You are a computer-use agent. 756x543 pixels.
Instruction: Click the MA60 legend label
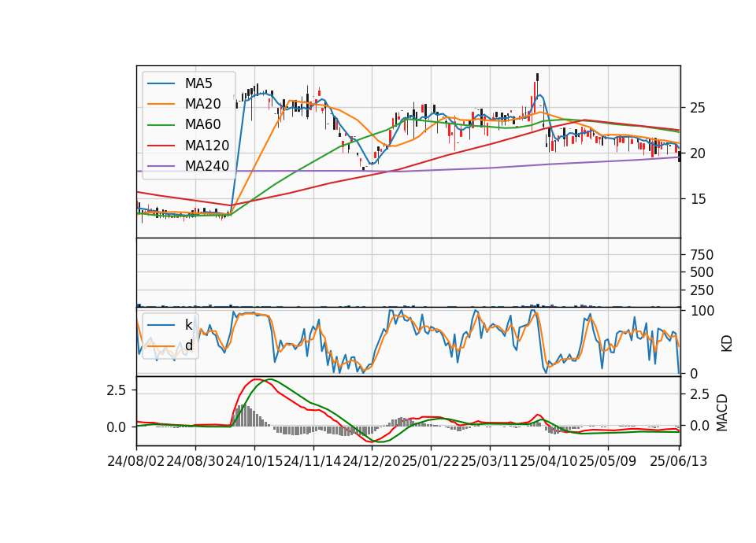pyautogui.click(x=202, y=124)
